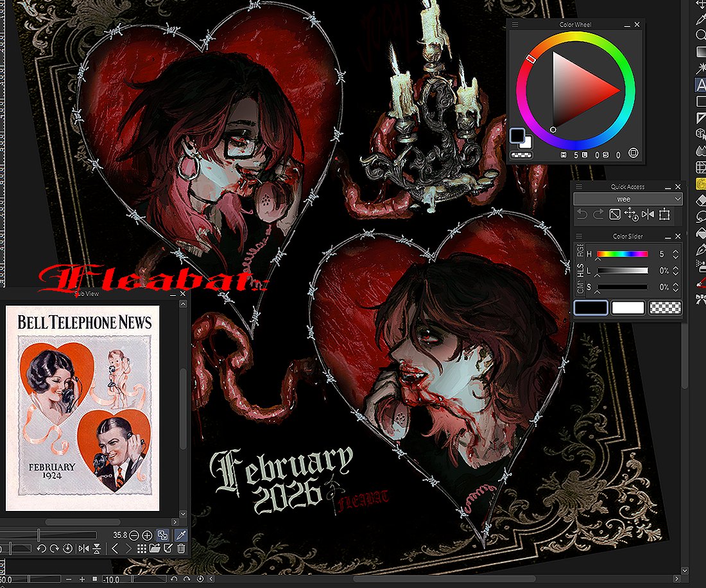Image resolution: width=706 pixels, height=588 pixels.
Task: Click edit image icon in Sub View
Action: (x=168, y=548)
